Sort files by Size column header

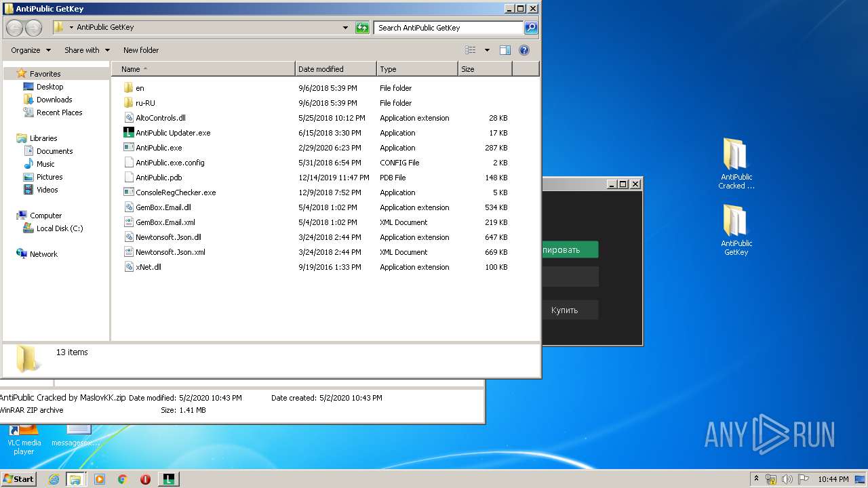485,69
